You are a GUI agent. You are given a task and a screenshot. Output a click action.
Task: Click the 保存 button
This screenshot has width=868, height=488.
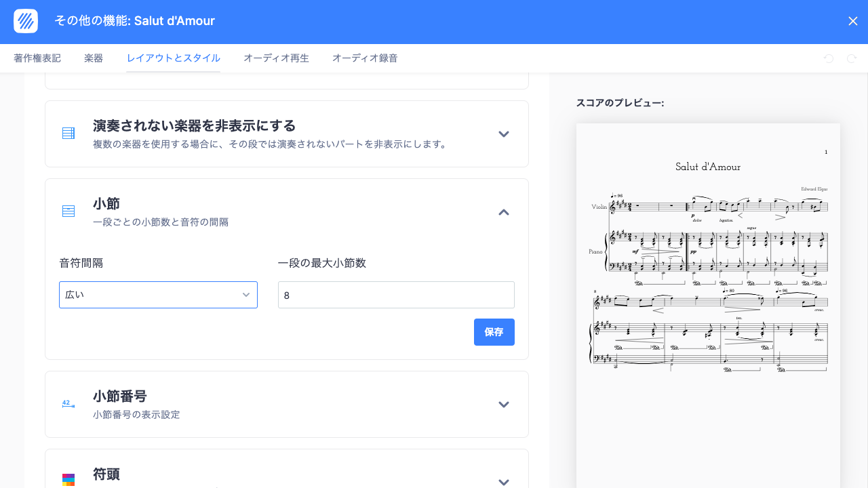pyautogui.click(x=494, y=331)
